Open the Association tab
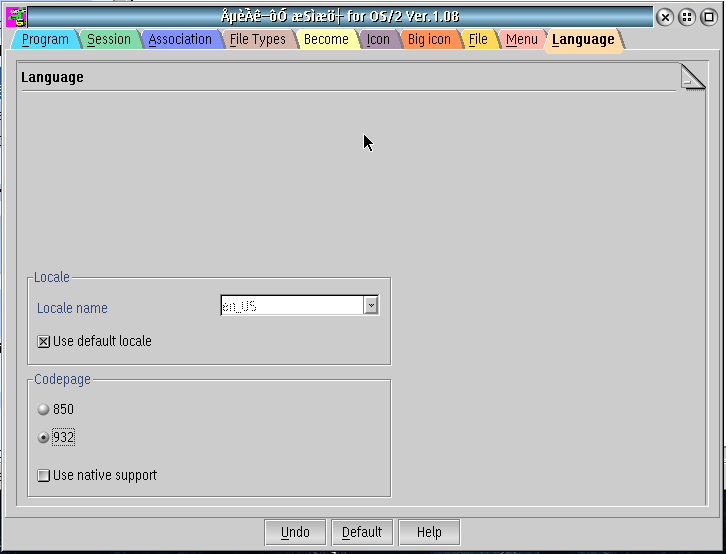 point(180,40)
